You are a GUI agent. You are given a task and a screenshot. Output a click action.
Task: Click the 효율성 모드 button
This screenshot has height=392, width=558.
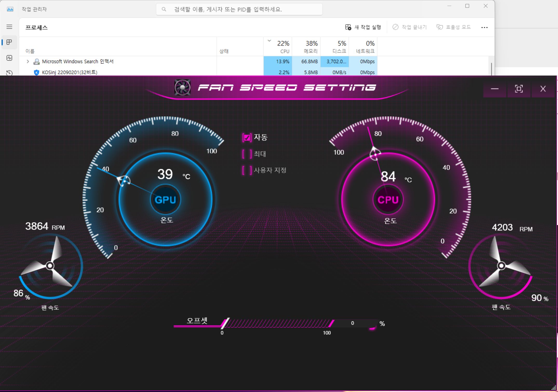[x=454, y=27]
